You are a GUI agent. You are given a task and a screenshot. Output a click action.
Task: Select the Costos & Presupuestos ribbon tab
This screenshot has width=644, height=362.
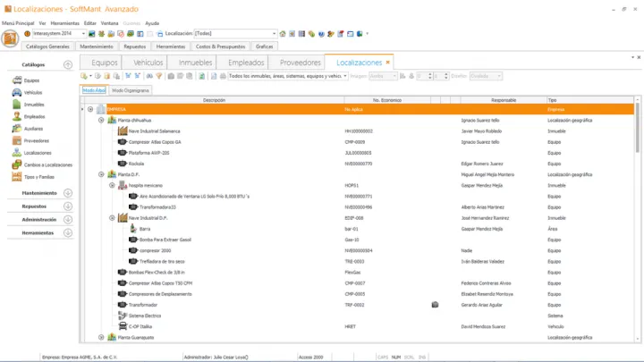coord(220,46)
